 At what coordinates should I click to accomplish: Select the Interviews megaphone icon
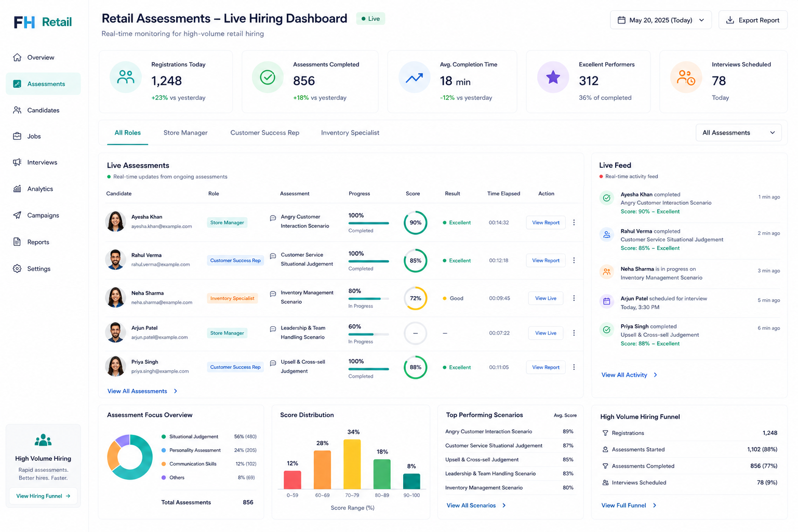tap(17, 162)
